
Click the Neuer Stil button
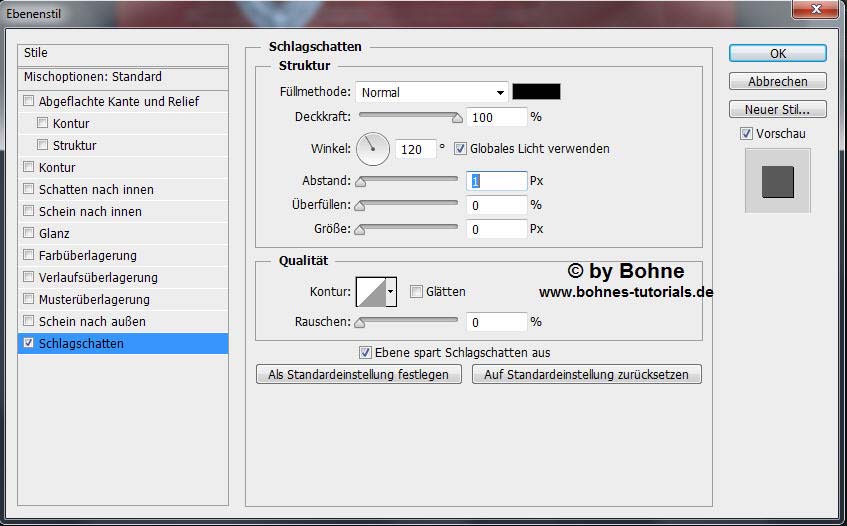[x=777, y=109]
